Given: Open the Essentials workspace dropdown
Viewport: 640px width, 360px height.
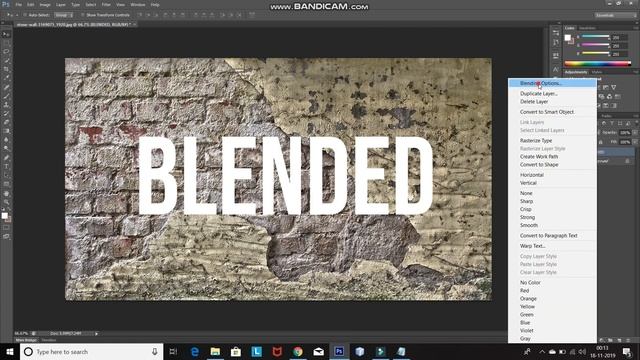Looking at the screenshot, I should click(x=615, y=15).
